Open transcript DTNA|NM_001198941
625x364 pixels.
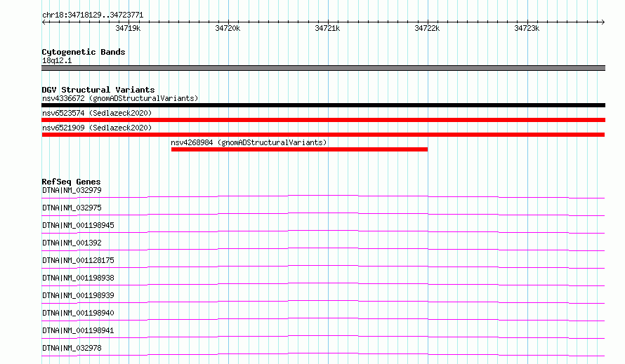coord(78,330)
